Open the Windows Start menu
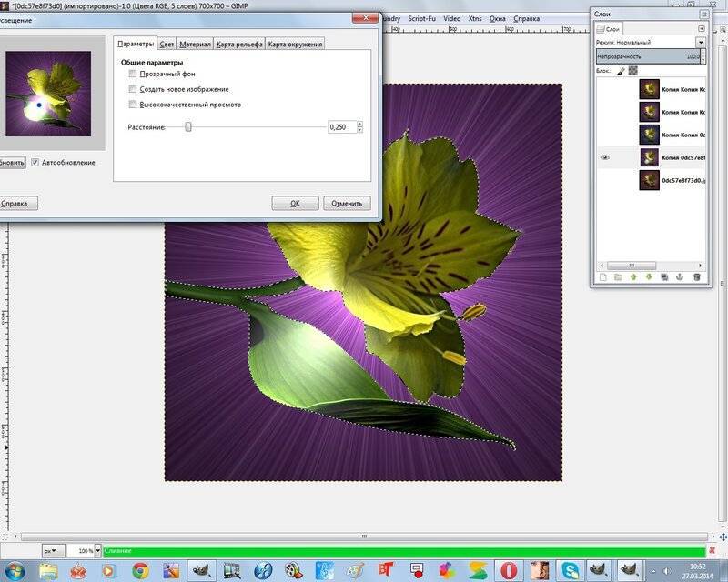 (15, 570)
